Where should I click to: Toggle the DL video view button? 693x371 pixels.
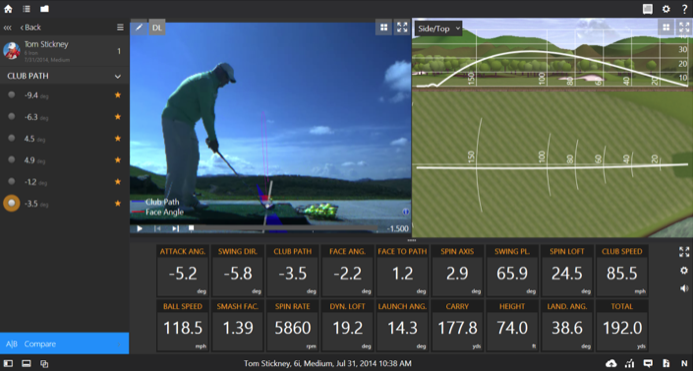tap(157, 27)
